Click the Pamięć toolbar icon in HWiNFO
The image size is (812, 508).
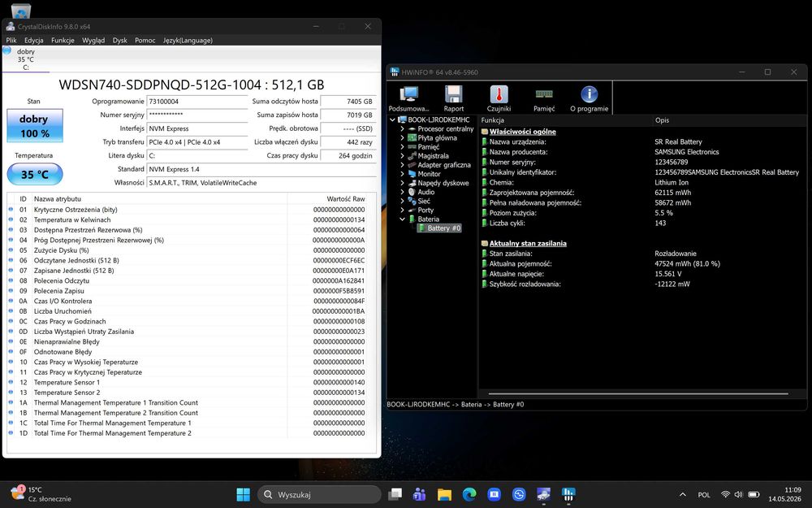[x=544, y=98]
